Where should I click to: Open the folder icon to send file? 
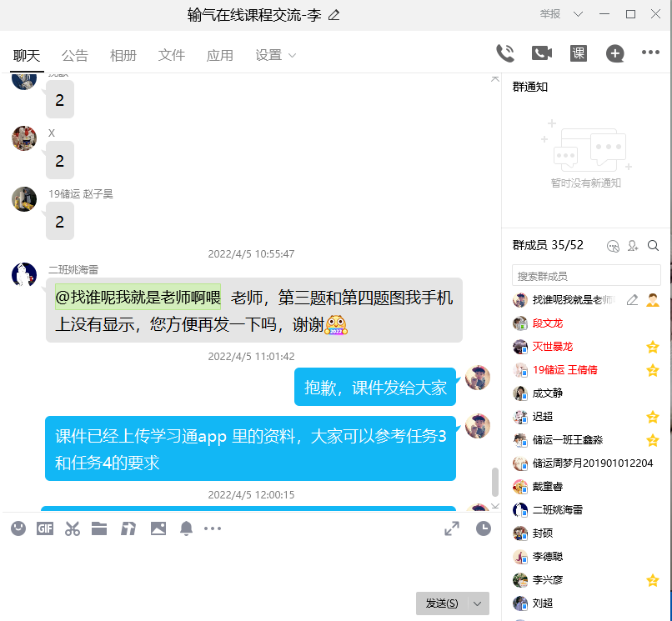tap(100, 528)
